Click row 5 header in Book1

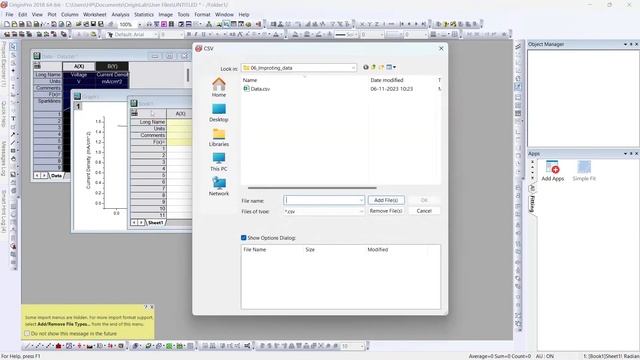coord(149,175)
